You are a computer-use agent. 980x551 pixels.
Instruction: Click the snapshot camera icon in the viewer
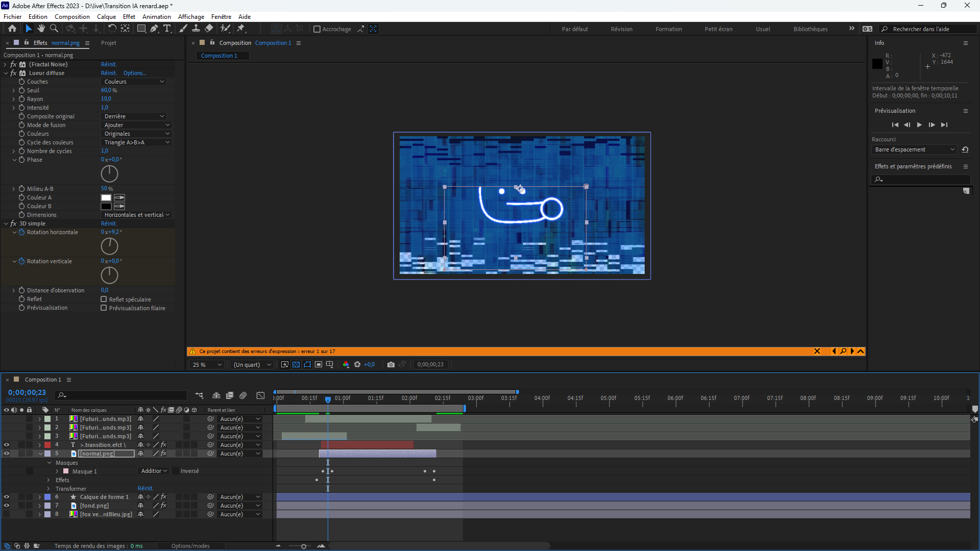(x=391, y=364)
